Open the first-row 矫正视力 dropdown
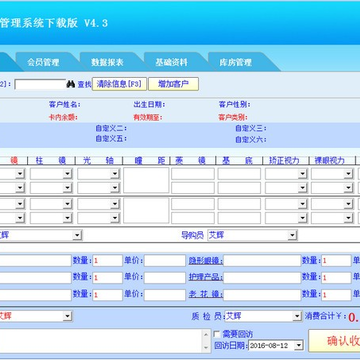This screenshot has height=360, width=360. pos(303,174)
